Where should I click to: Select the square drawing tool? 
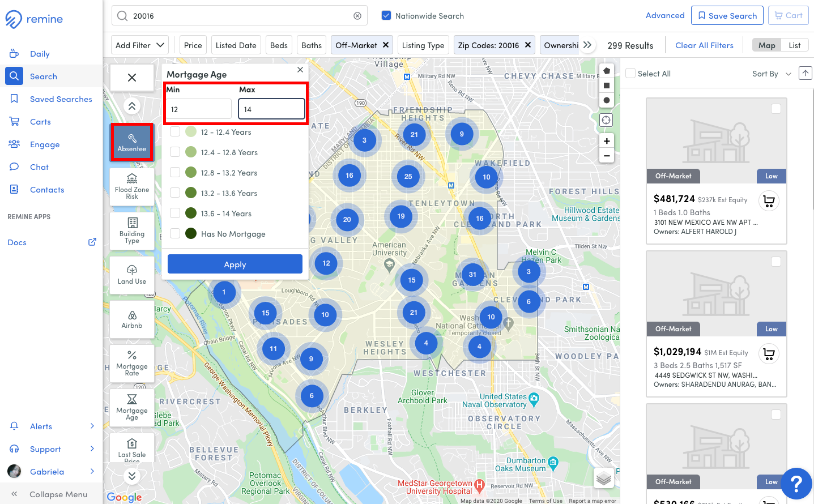pos(607,86)
